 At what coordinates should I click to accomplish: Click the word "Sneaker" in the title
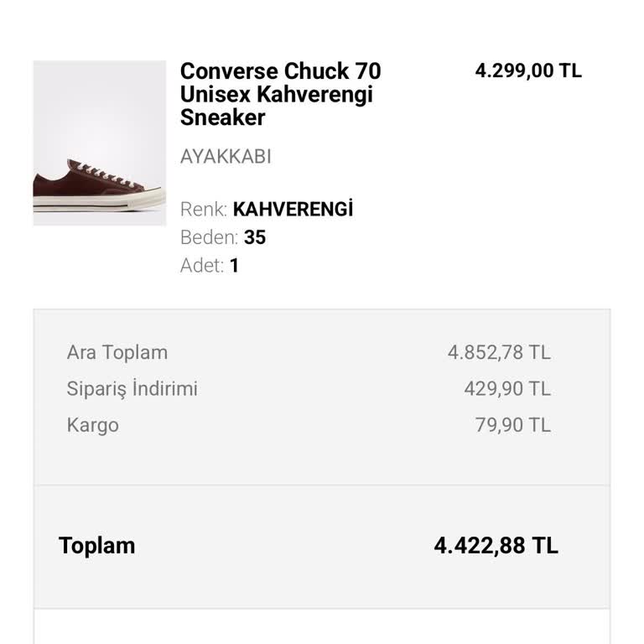pos(222,117)
